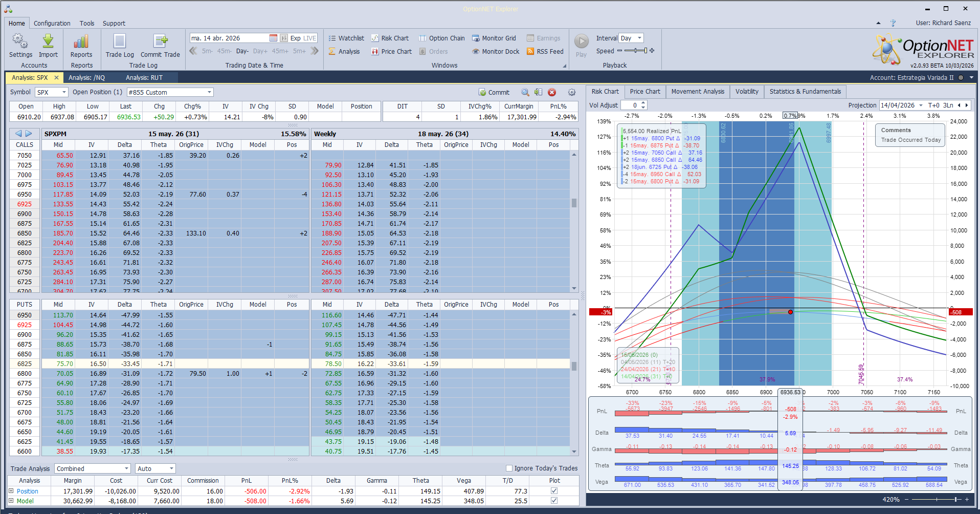Adjust the chart zoom slider at 420%
980x514 pixels.
(937, 499)
